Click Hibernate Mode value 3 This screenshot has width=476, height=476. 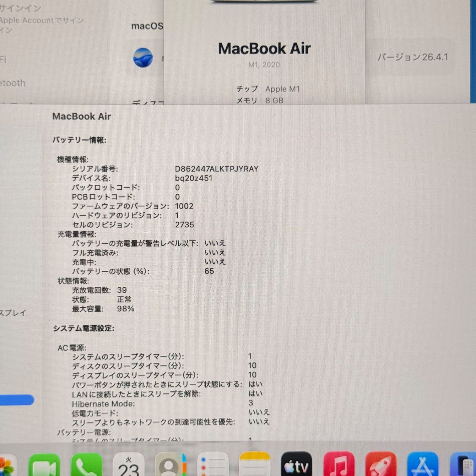[x=251, y=403]
